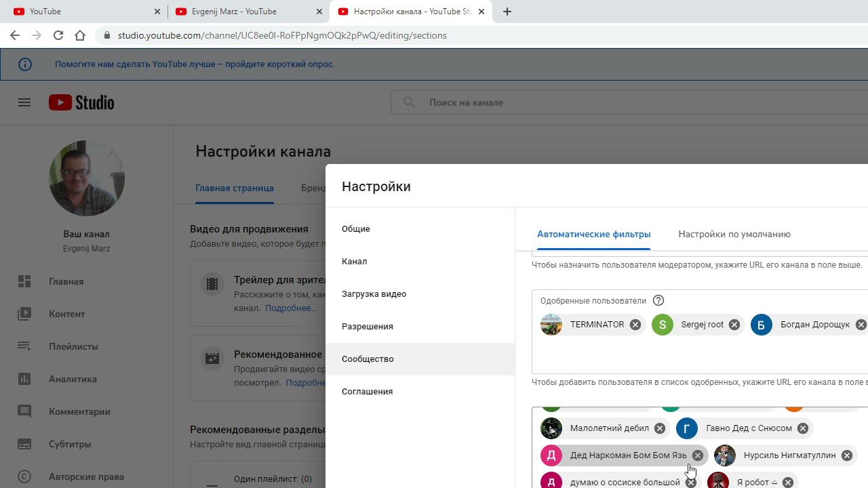Close the Evgenij Marz browser tab

[x=319, y=12]
